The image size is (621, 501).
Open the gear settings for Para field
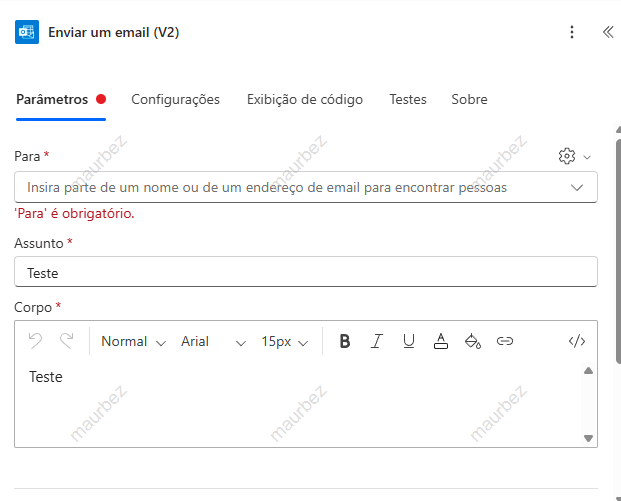coord(567,156)
